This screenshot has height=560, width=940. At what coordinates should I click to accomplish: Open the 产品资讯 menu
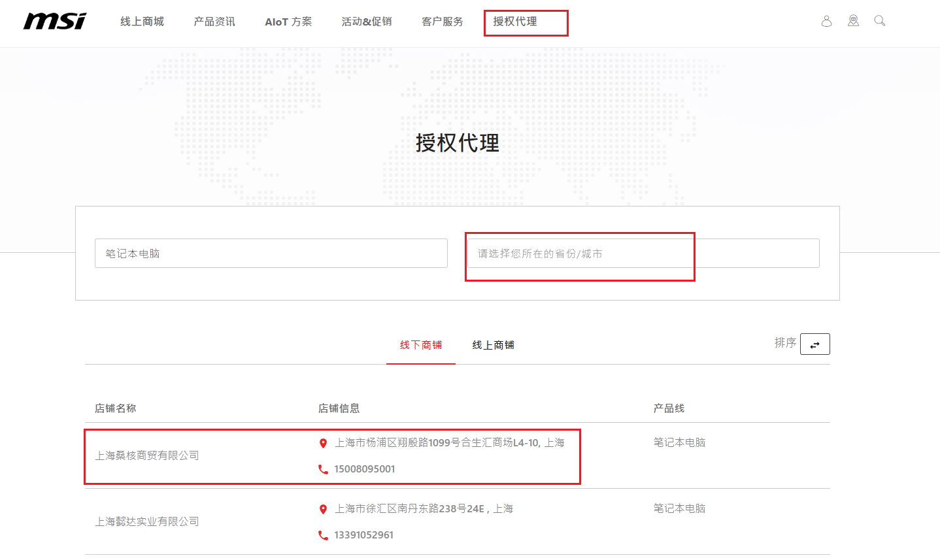coord(214,22)
